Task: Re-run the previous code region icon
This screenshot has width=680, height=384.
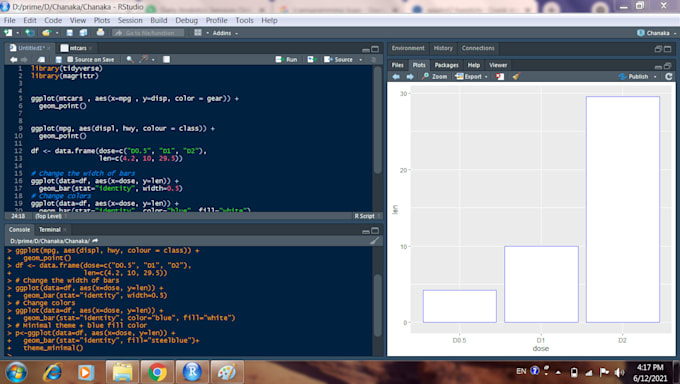Action: (x=311, y=59)
